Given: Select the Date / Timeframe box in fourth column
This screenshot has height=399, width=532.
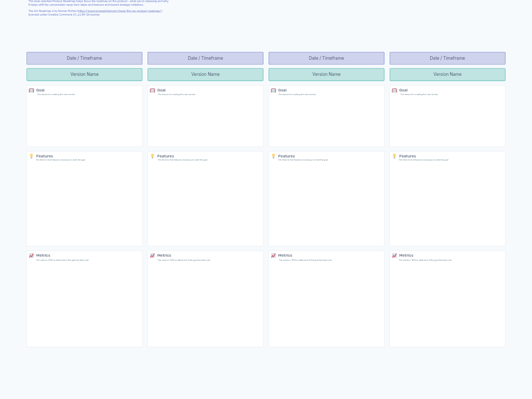Looking at the screenshot, I should 447,58.
